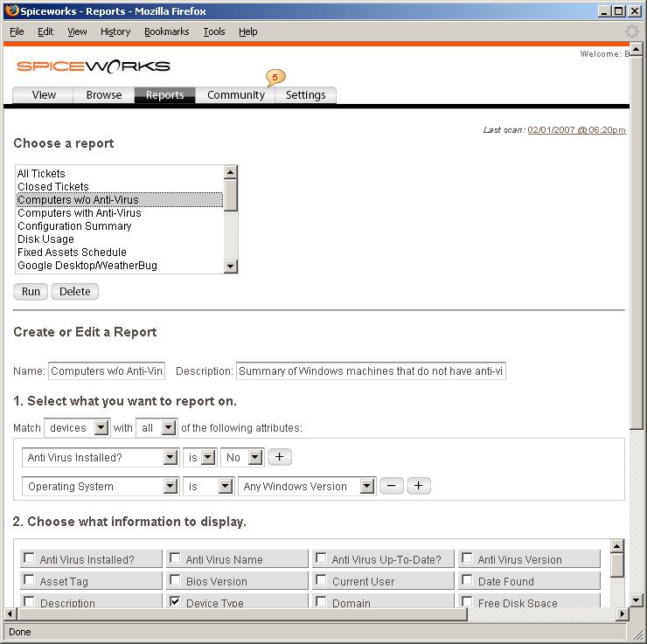Open the Tools menu
This screenshot has height=644, width=647.
214,31
